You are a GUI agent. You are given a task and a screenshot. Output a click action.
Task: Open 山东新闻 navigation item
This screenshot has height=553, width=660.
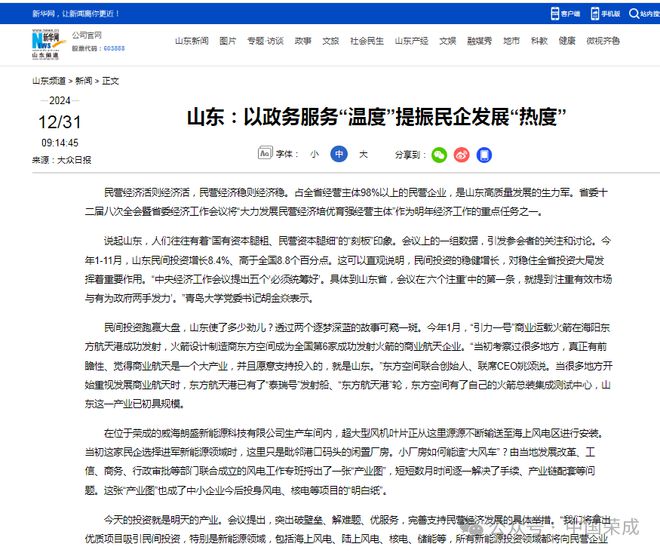192,41
